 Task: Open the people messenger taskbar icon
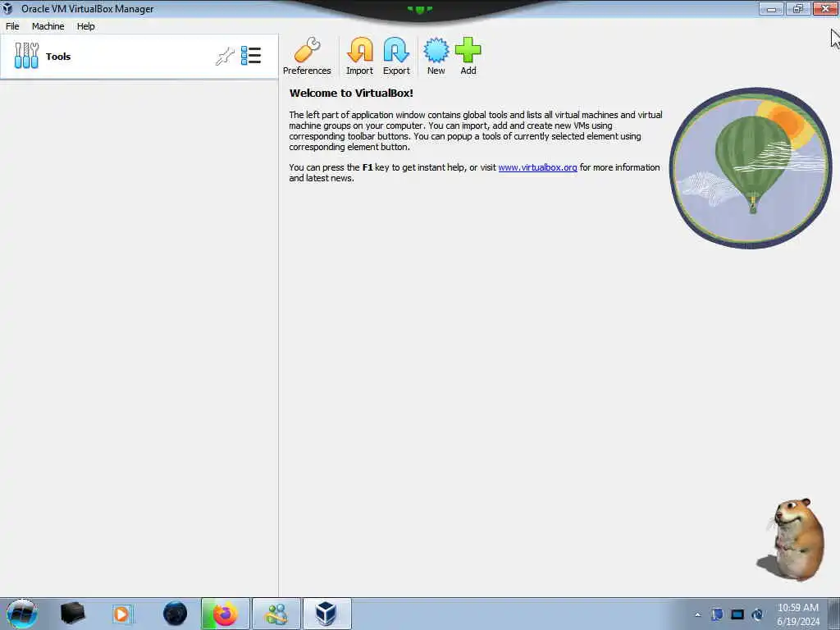(x=276, y=614)
